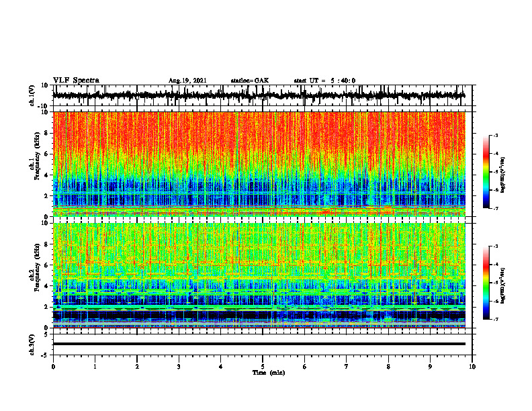This screenshot has width=532, height=411.
Task: Click time axis tick label "6"
Action: pos(305,367)
